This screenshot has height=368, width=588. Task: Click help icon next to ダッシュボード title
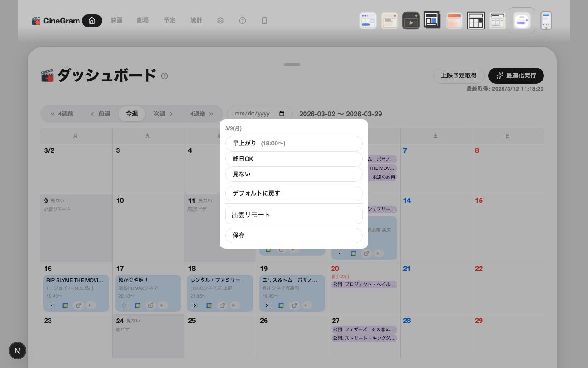164,76
